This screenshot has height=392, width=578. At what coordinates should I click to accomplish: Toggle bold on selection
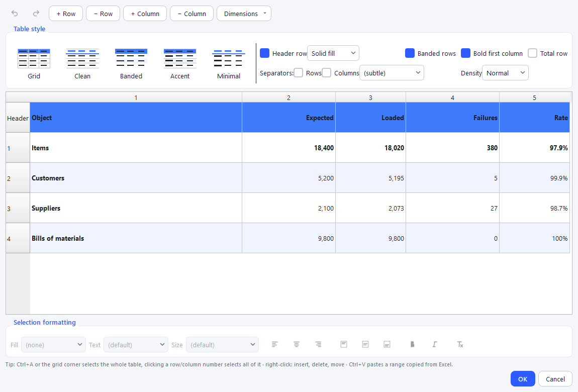[413, 344]
